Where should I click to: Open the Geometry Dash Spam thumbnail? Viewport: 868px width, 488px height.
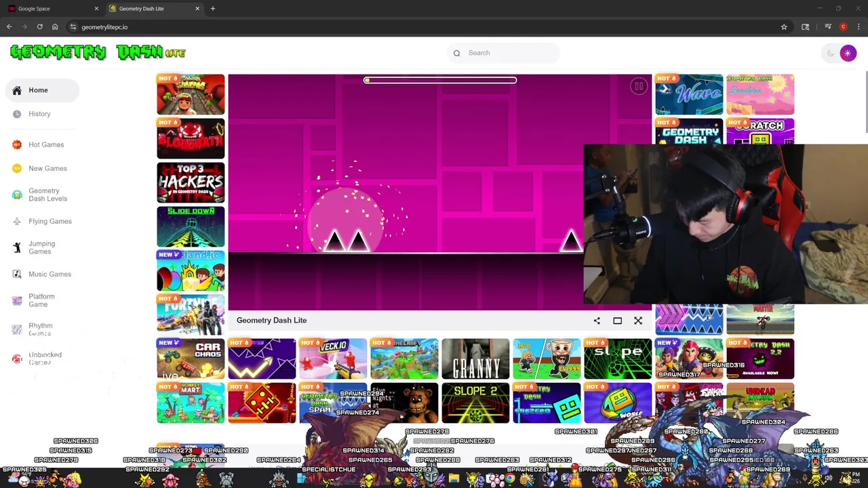pos(333,403)
